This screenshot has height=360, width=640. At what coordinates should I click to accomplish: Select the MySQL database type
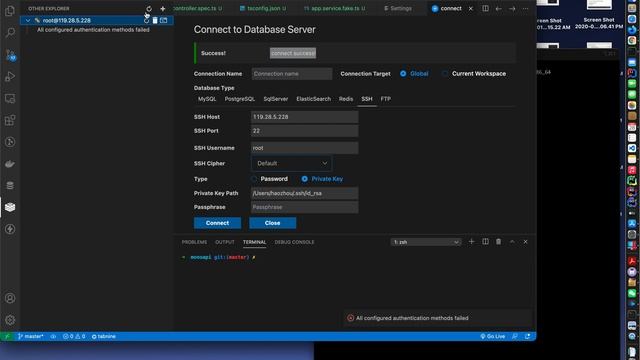207,99
